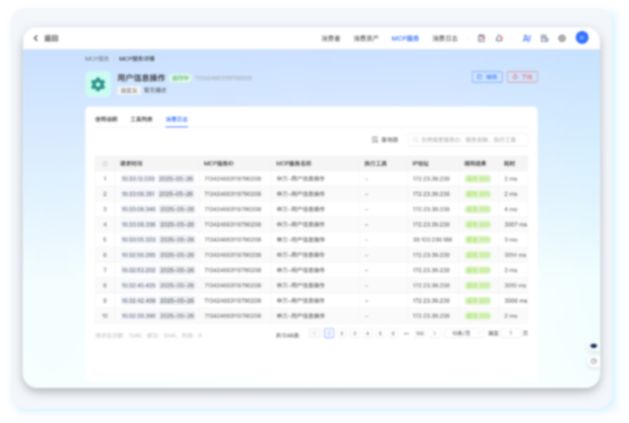Click the magnifier icon in search box

pyautogui.click(x=415, y=140)
